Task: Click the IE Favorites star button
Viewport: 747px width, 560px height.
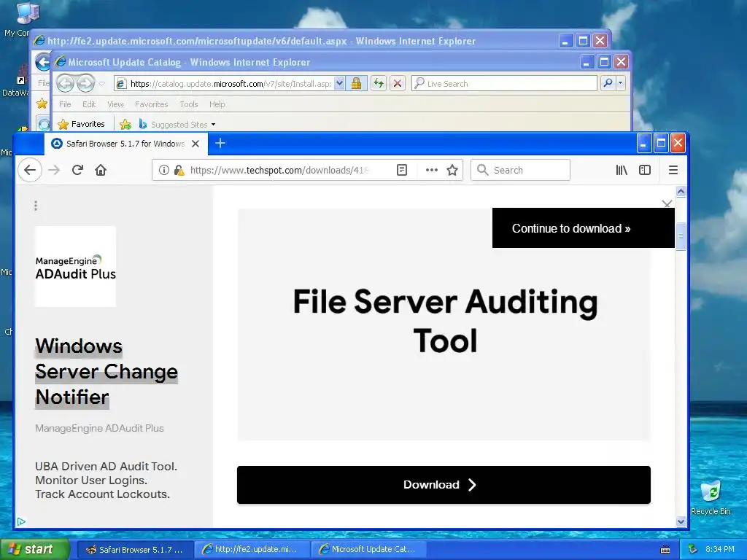Action: click(82, 124)
